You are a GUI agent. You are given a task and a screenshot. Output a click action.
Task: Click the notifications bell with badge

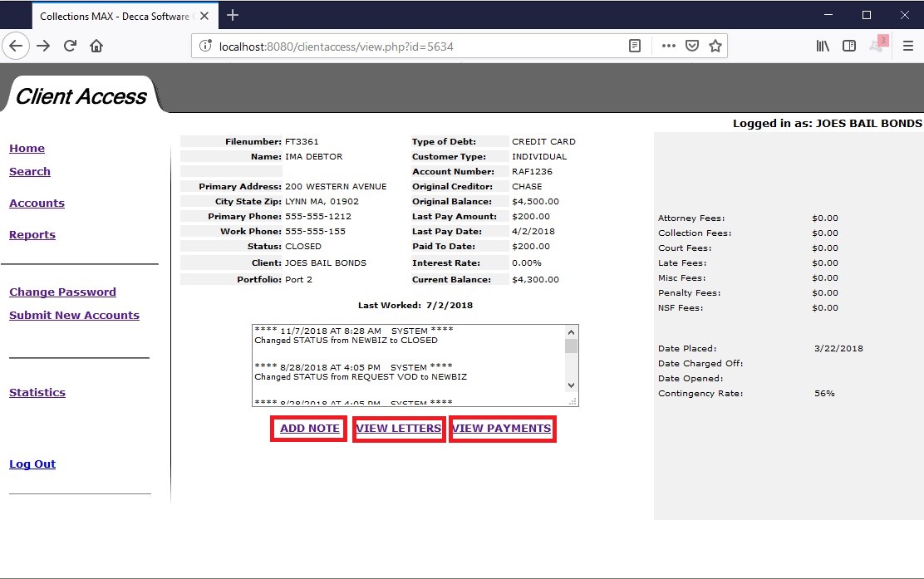877,46
